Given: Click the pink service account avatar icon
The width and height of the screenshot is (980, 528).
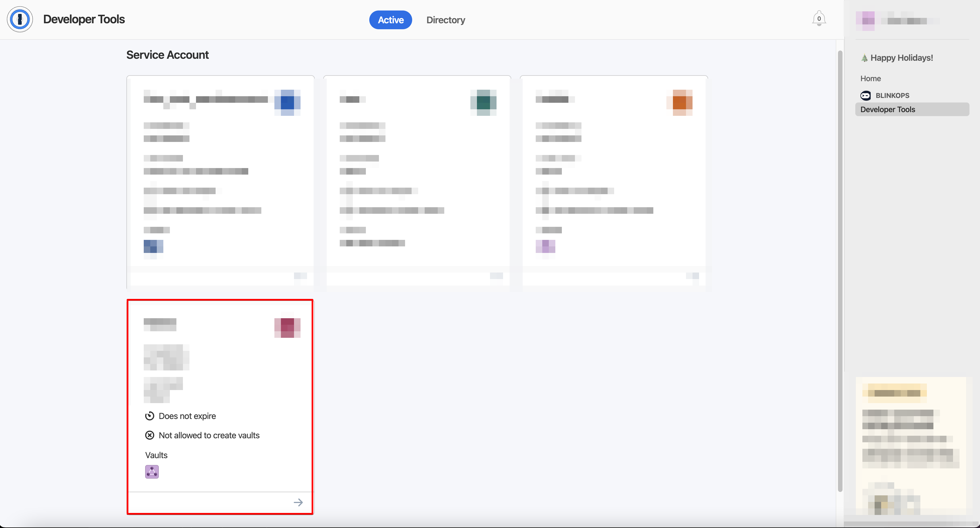Looking at the screenshot, I should click(287, 327).
